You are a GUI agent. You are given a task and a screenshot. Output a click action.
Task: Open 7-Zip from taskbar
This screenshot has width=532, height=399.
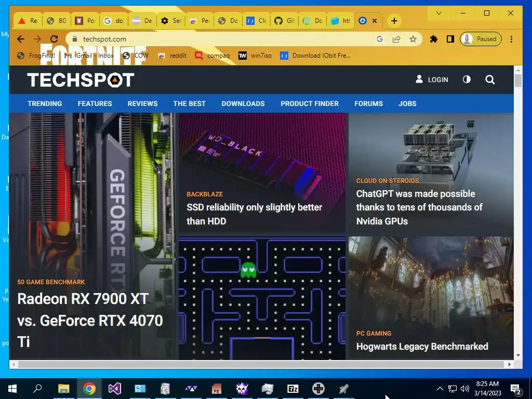click(x=293, y=389)
